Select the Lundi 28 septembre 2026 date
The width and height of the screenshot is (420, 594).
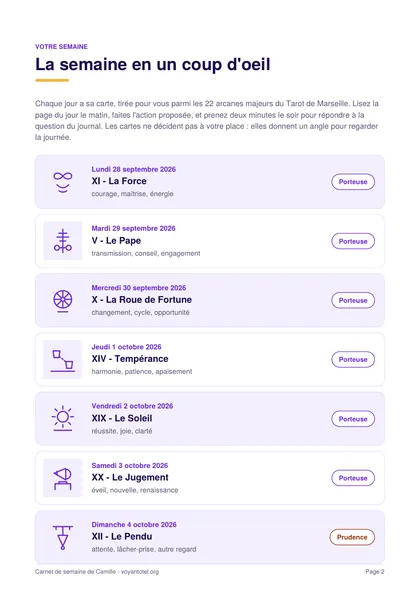(134, 169)
